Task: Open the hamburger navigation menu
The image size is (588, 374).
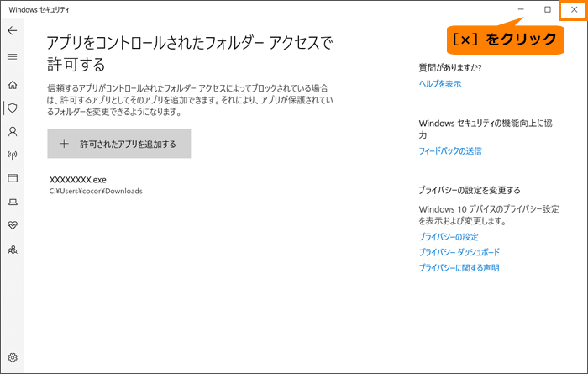Action: [13, 56]
